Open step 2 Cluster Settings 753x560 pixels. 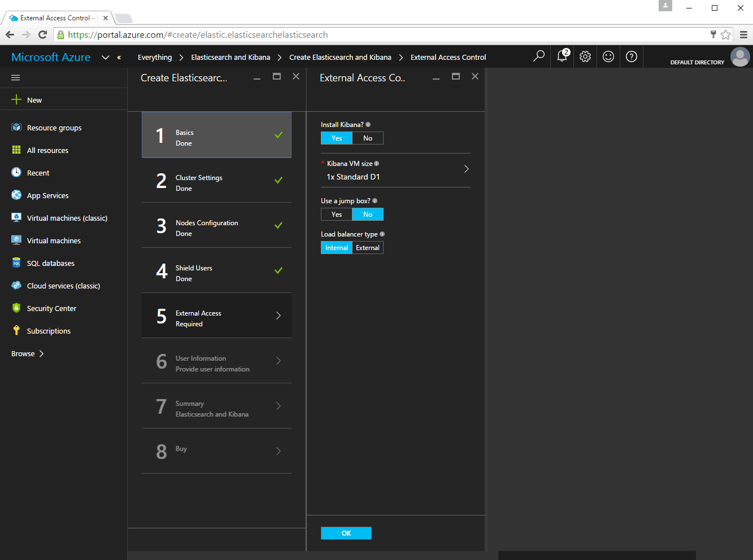pos(216,180)
